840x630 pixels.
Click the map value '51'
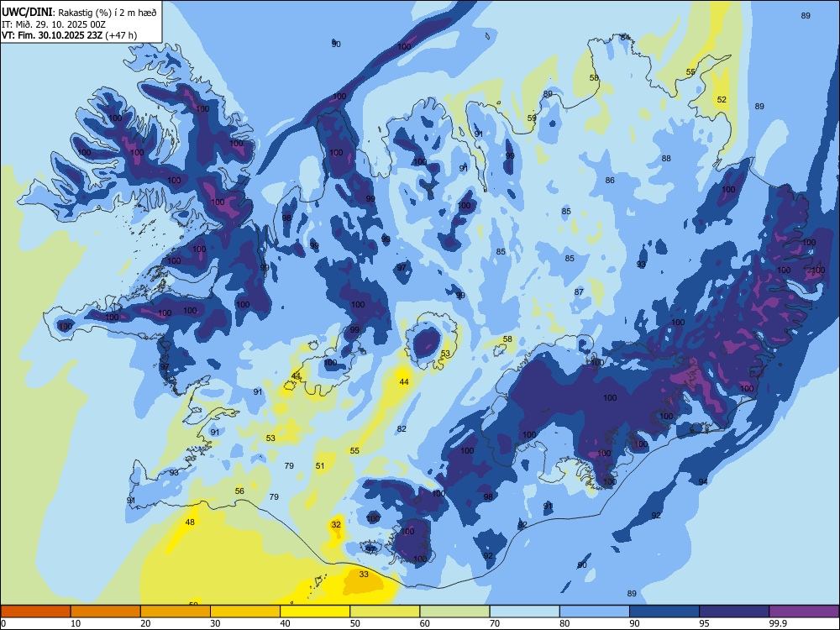[320, 465]
